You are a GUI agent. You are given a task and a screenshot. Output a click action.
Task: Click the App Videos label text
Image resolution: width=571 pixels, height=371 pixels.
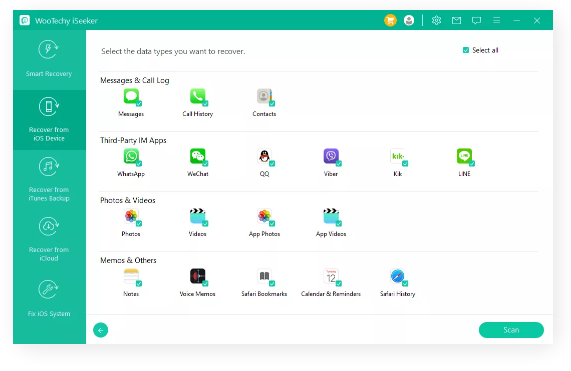(x=331, y=234)
